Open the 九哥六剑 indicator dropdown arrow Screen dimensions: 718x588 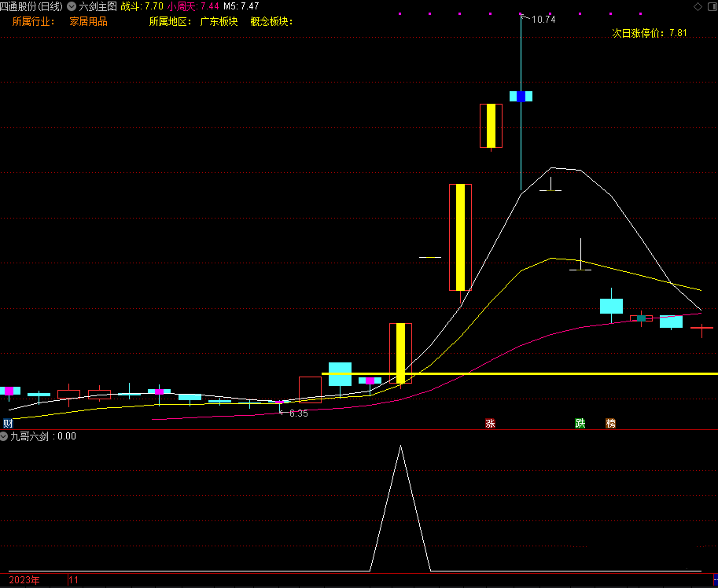(5, 436)
